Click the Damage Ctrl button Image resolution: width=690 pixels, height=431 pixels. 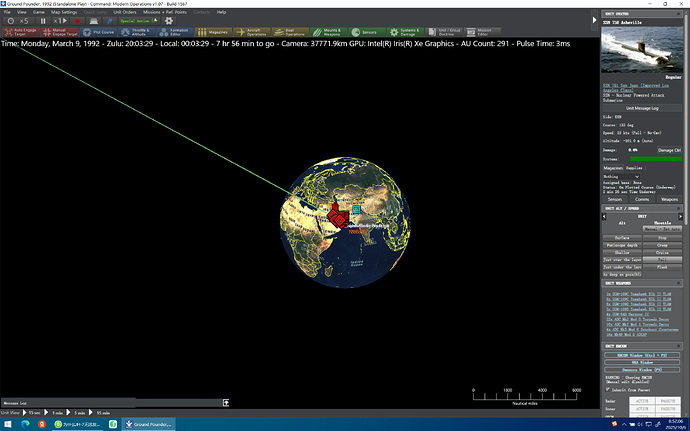point(671,149)
